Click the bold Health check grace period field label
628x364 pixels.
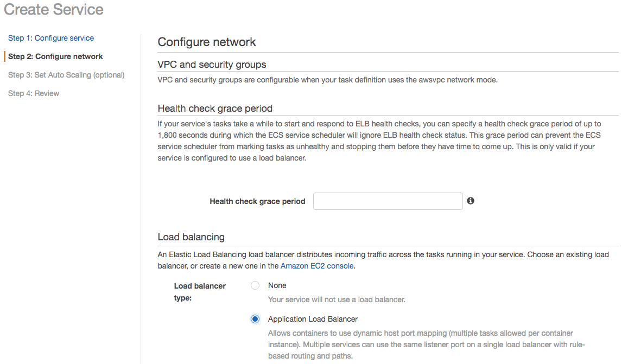(257, 201)
